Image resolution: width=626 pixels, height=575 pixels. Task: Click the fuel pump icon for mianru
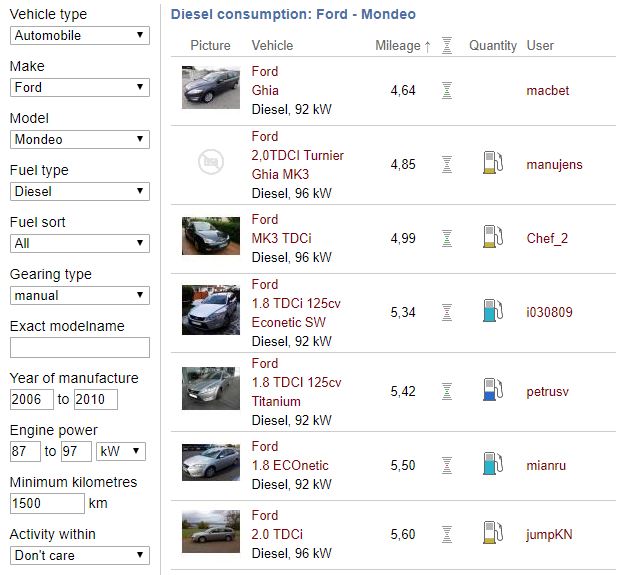(491, 465)
